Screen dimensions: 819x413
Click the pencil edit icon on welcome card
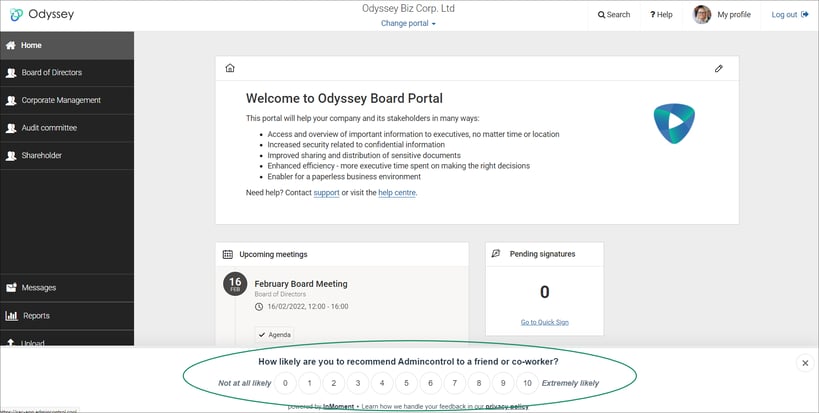(719, 68)
